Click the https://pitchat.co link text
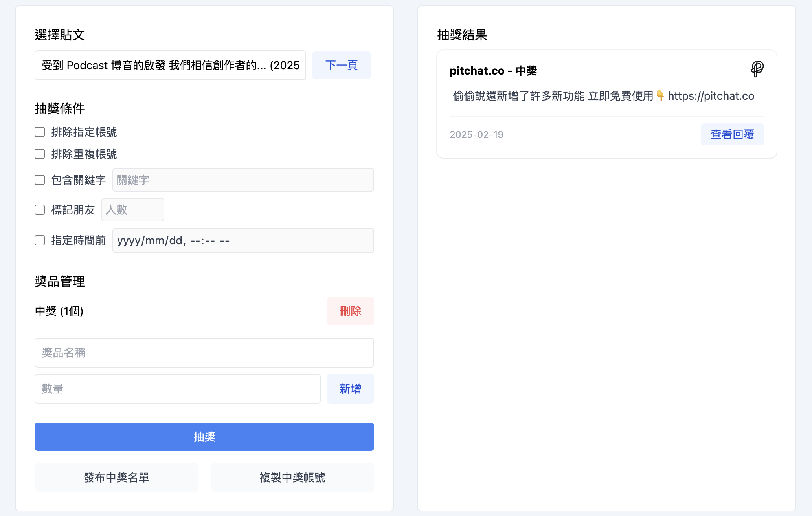Viewport: 812px width, 516px height. point(711,96)
